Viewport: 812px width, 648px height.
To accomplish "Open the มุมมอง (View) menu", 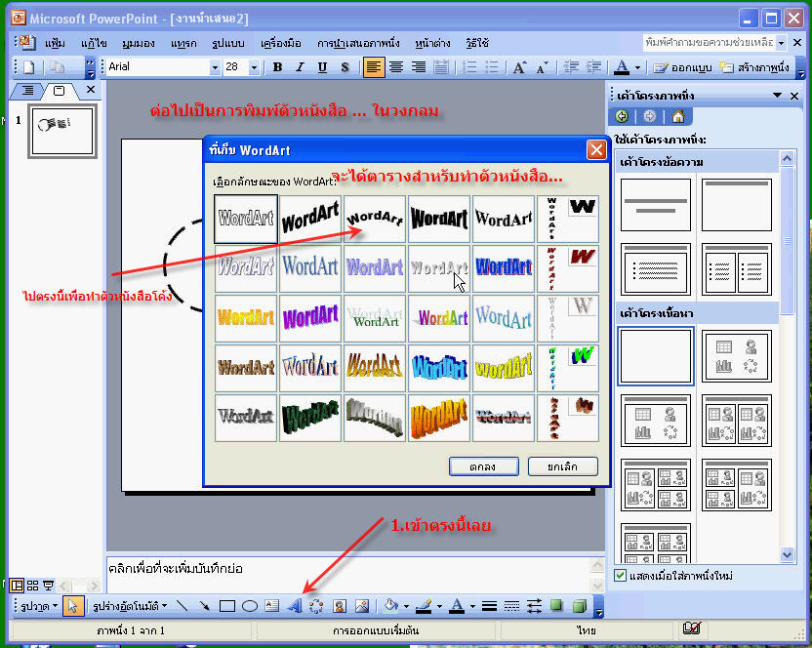I will tap(139, 44).
